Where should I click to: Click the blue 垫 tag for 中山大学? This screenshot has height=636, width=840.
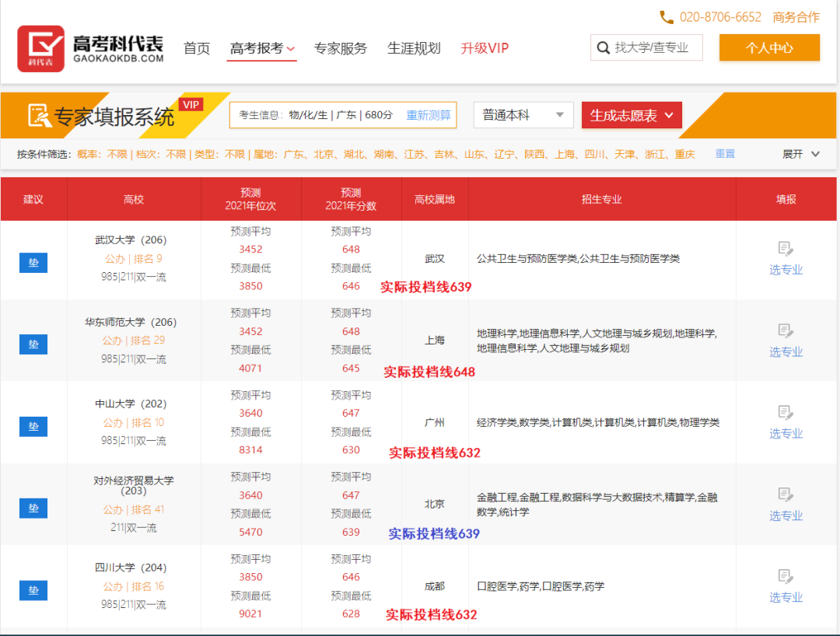pyautogui.click(x=33, y=427)
